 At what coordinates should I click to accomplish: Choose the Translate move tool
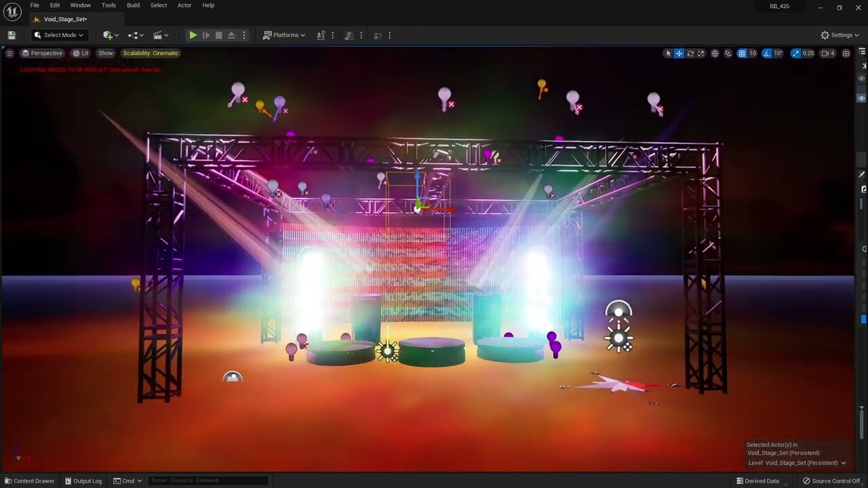(679, 54)
